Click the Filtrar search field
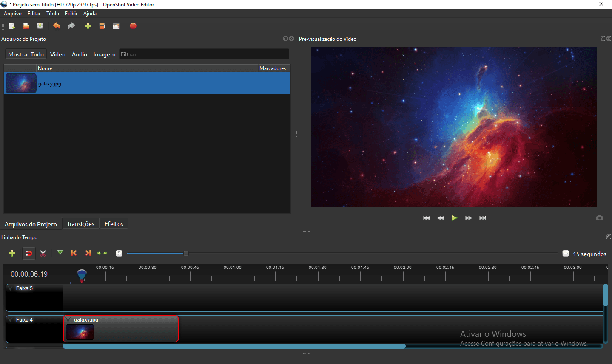 204,54
